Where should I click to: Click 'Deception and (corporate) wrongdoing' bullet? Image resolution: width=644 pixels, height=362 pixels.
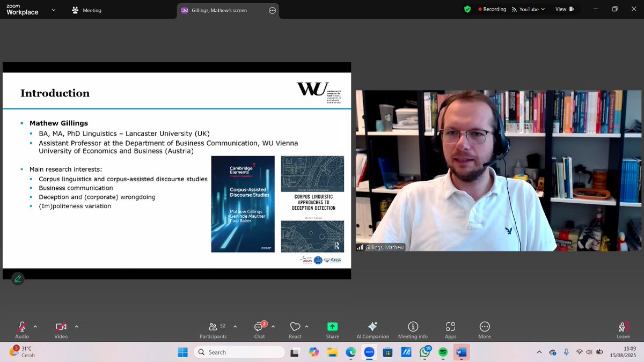[97, 197]
